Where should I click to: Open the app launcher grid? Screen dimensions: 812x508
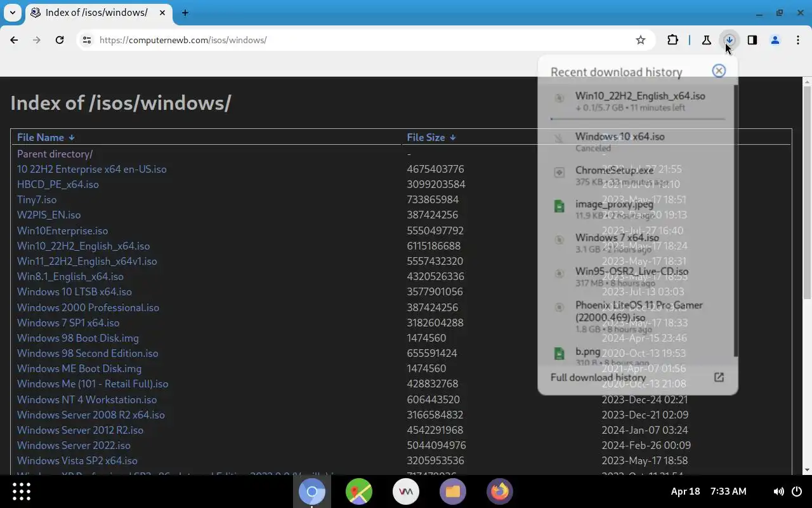(x=22, y=491)
